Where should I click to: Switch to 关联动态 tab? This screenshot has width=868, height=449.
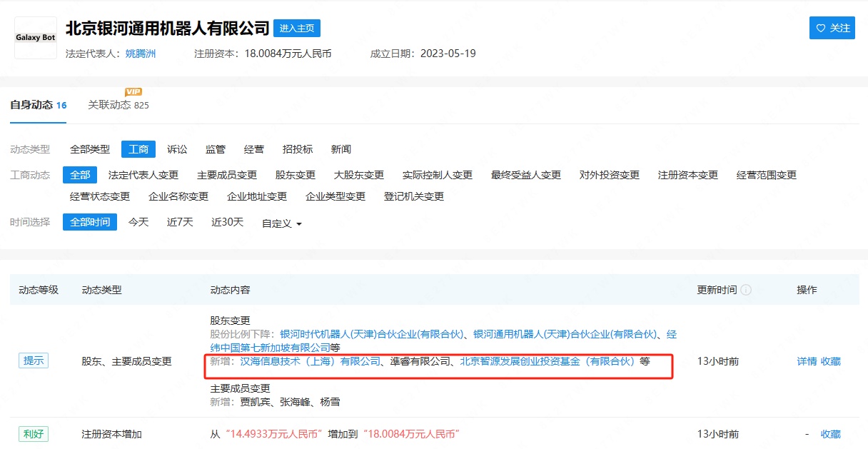click(118, 105)
